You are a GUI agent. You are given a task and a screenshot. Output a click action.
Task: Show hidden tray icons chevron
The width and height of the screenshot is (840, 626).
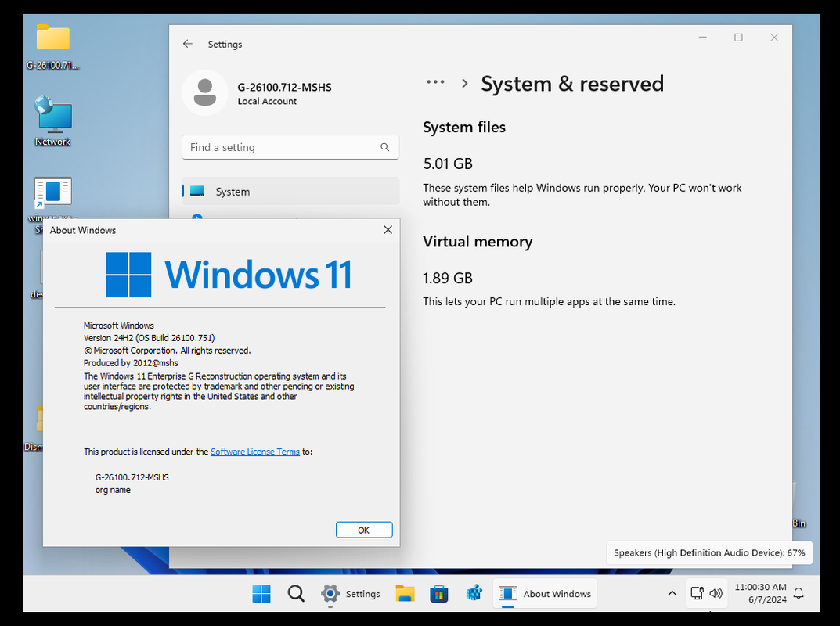672,593
